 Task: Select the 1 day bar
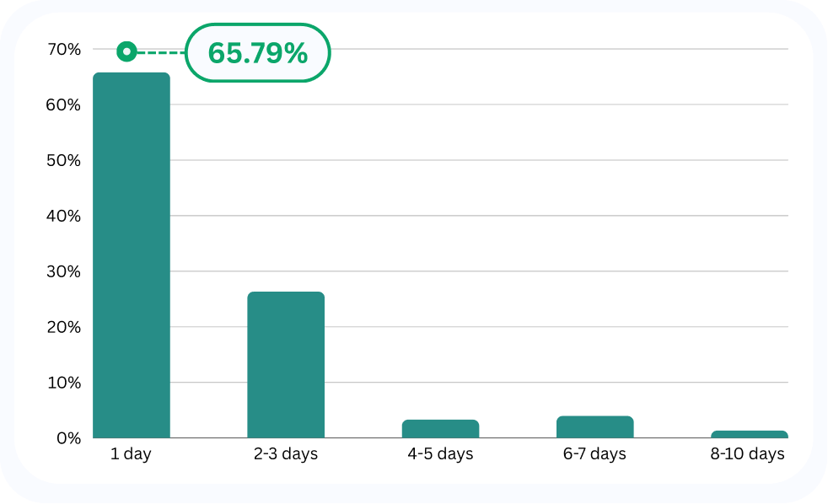(x=132, y=255)
